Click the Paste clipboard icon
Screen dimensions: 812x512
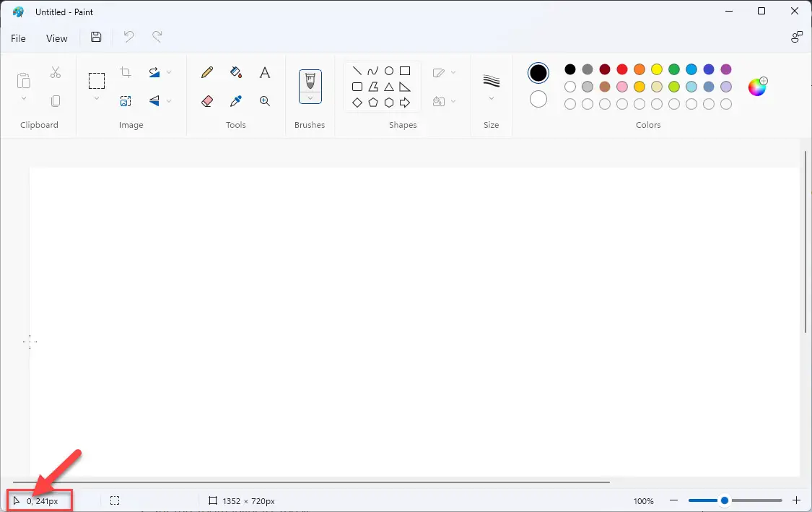tap(23, 81)
